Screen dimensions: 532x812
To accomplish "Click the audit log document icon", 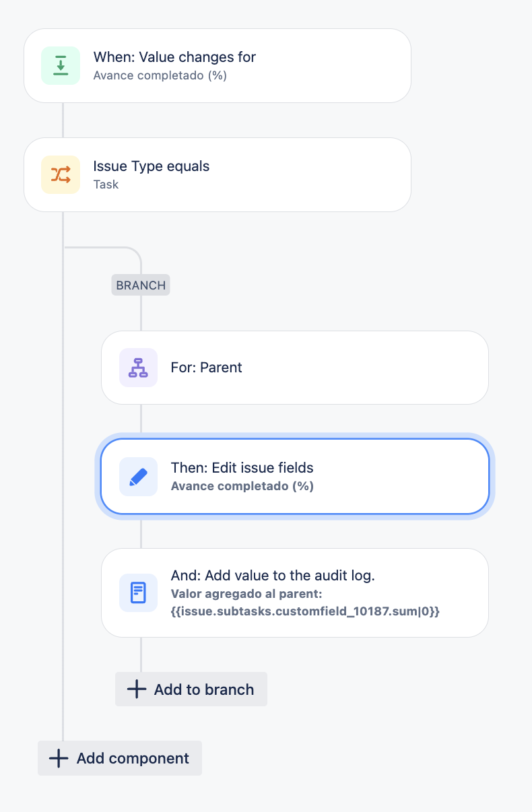I will point(138,593).
